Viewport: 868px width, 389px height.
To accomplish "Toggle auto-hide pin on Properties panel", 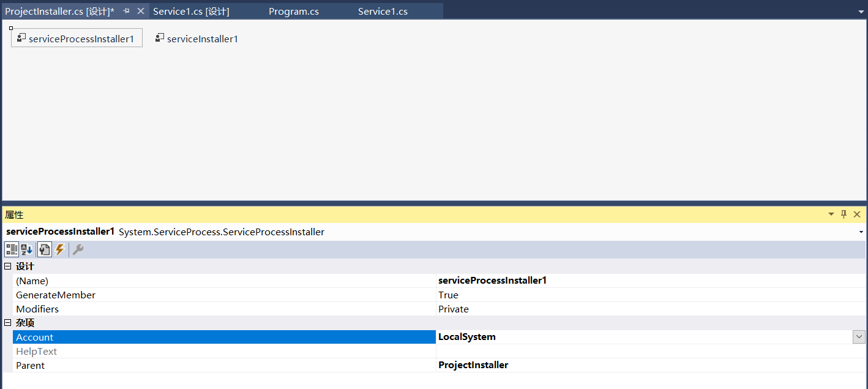I will (x=844, y=214).
